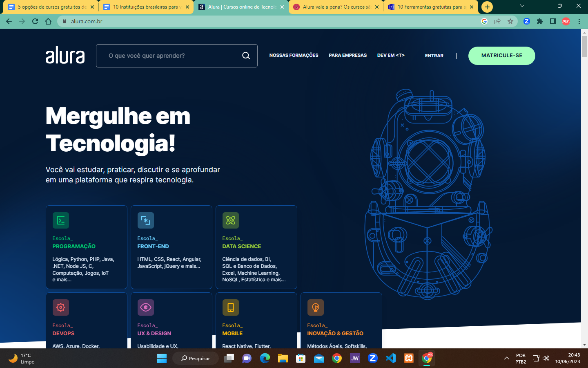Share this page icon in address bar
This screenshot has width=588, height=368.
(497, 21)
